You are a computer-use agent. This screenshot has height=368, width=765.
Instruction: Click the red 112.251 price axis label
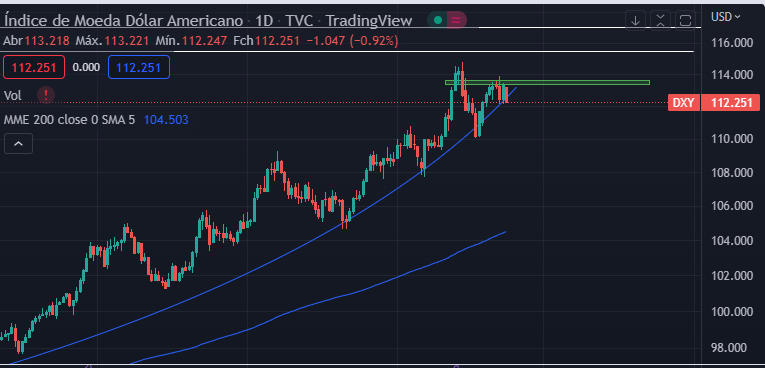pyautogui.click(x=730, y=103)
